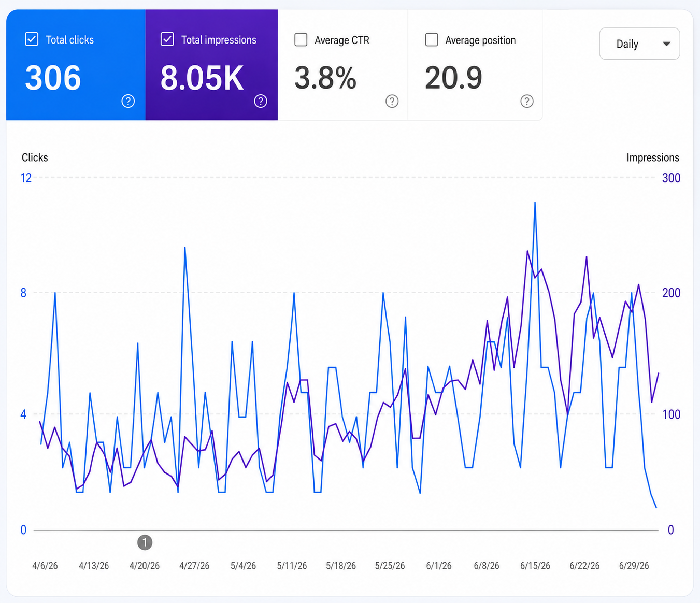Enable the Average CTR checkbox

tap(301, 40)
